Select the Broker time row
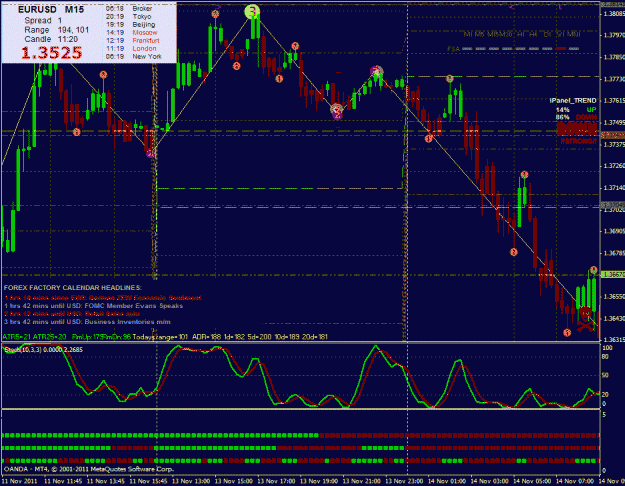This screenshot has height=486, width=625. (x=129, y=8)
